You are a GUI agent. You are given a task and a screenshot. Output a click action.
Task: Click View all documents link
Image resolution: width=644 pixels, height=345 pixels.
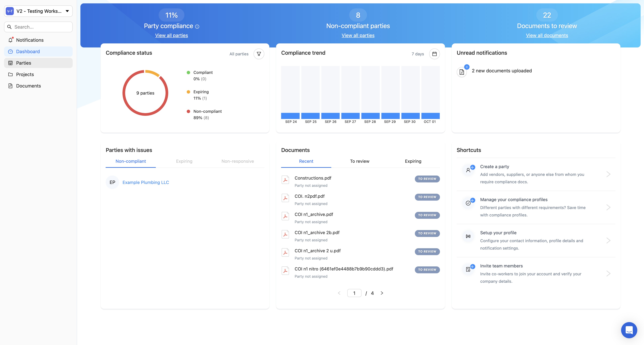click(x=547, y=35)
